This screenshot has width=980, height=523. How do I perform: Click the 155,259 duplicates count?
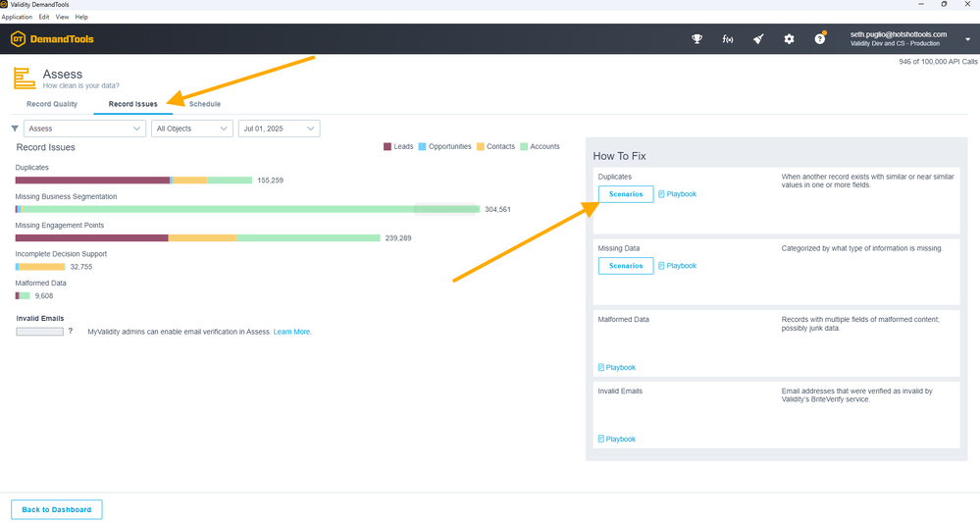pyautogui.click(x=270, y=180)
